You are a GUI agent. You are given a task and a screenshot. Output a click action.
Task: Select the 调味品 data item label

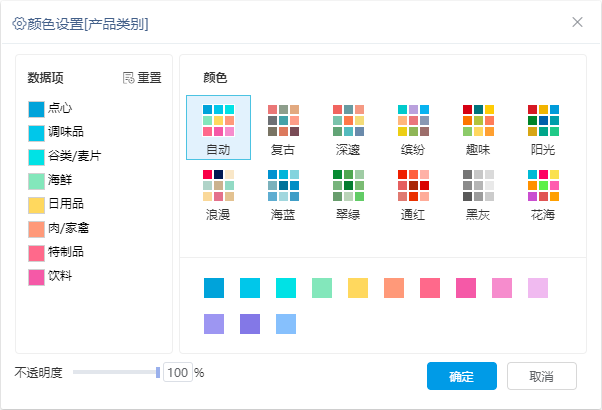66,132
